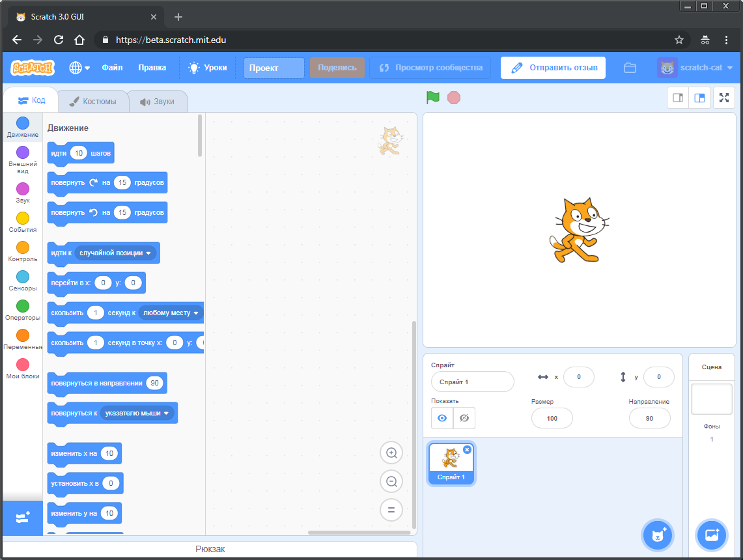Click the cat sprite on stage
This screenshot has height=560, width=743.
pyautogui.click(x=579, y=231)
